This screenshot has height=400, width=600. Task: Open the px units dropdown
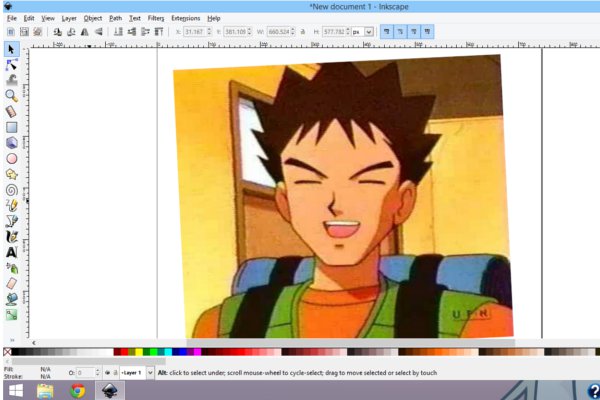click(x=369, y=32)
